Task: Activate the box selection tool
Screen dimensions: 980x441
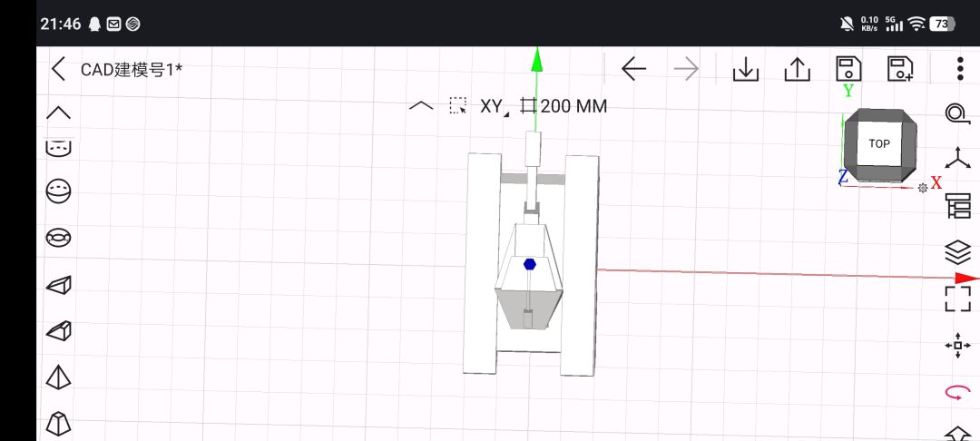Action: pyautogui.click(x=458, y=105)
